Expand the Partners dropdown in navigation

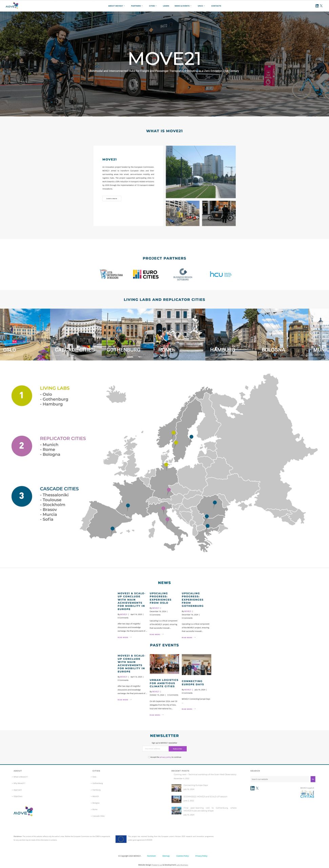[137, 6]
